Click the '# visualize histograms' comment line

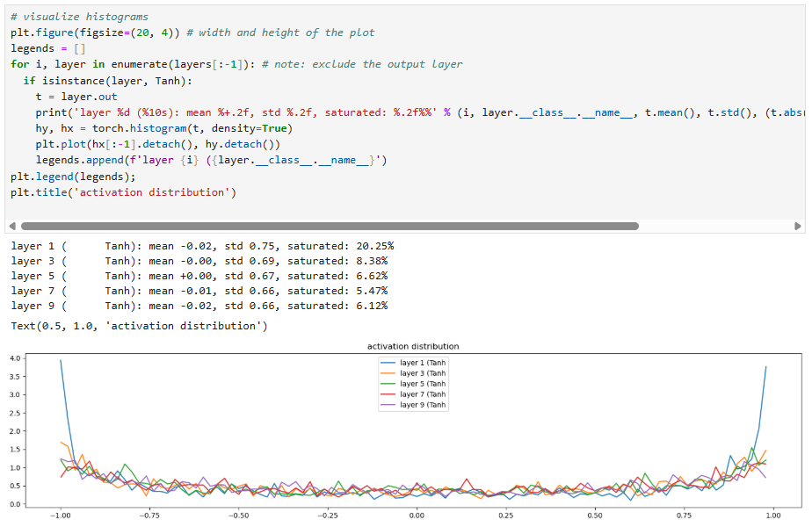79,17
